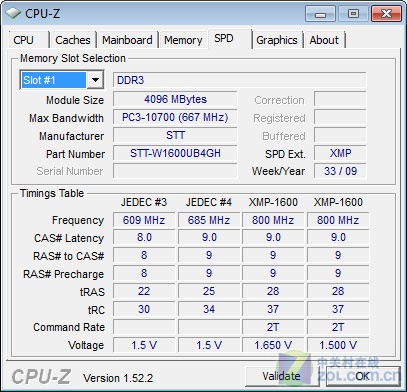407x392 pixels.
Task: Click the empty Correction field
Action: point(340,99)
